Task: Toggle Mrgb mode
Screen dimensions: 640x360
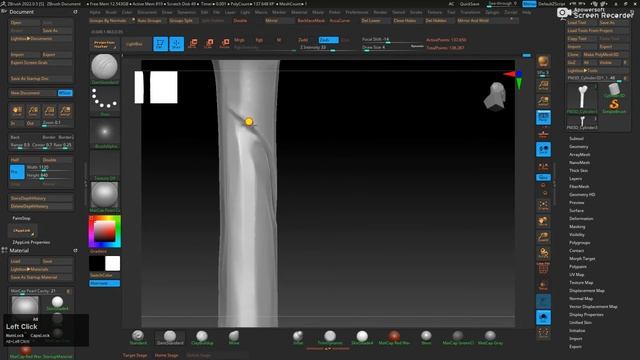Action: pyautogui.click(x=240, y=40)
